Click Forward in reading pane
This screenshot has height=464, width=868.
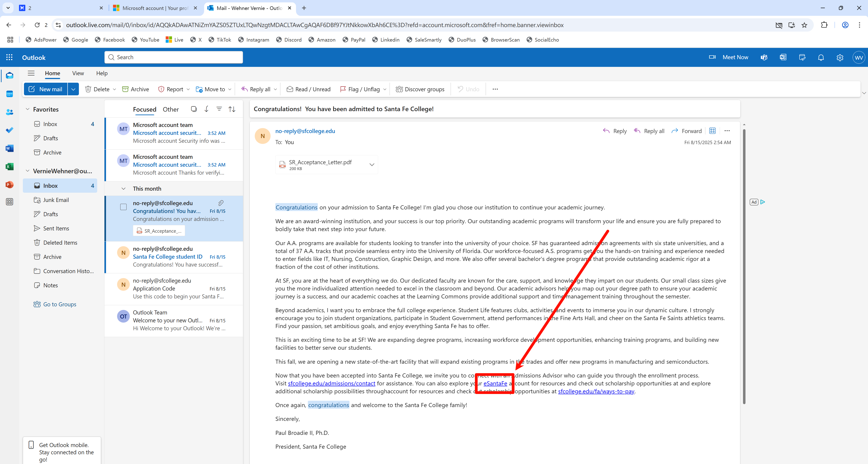(686, 131)
